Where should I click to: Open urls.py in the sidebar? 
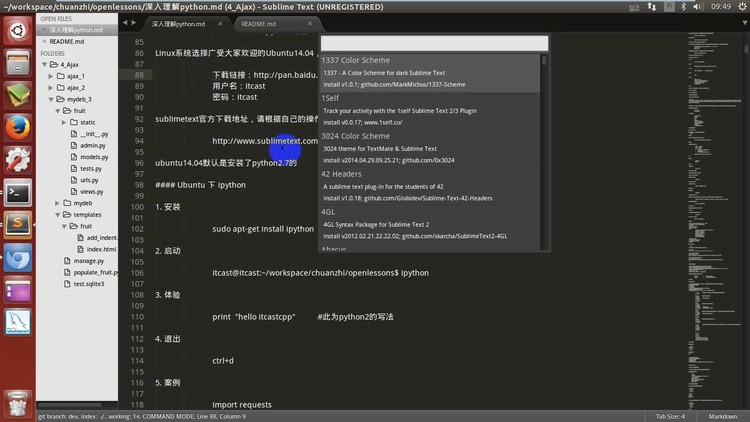click(x=89, y=180)
